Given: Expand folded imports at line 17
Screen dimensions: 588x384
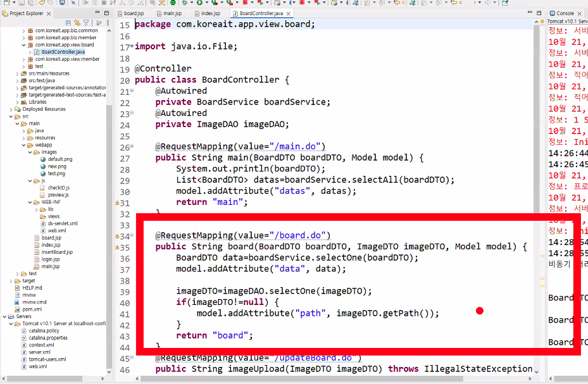Looking at the screenshot, I should click(132, 46).
